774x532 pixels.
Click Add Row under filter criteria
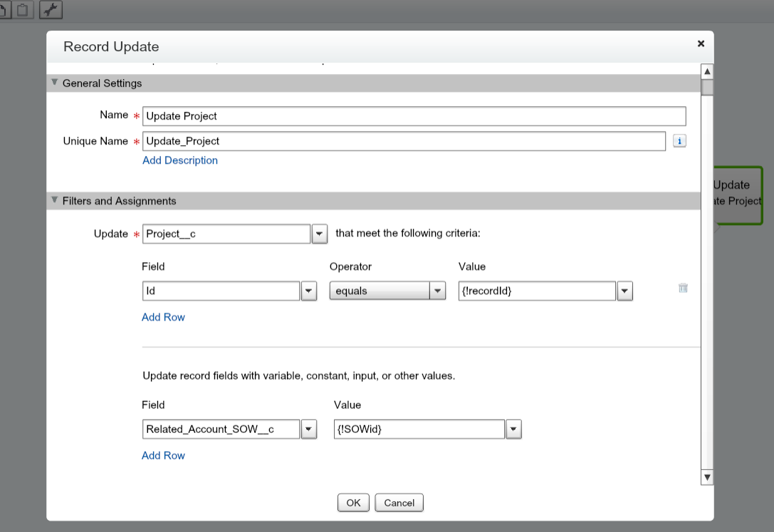tap(163, 317)
